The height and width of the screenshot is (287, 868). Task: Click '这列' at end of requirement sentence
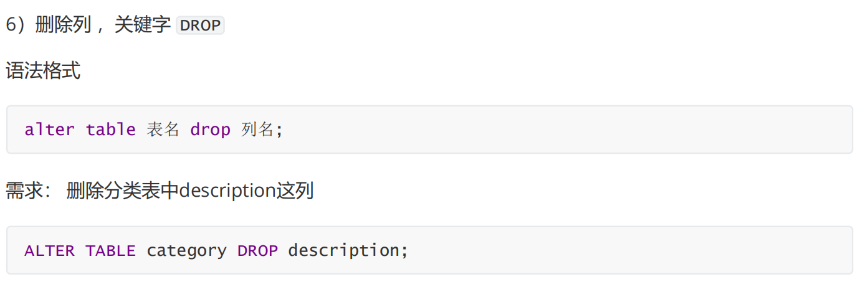[x=295, y=191]
